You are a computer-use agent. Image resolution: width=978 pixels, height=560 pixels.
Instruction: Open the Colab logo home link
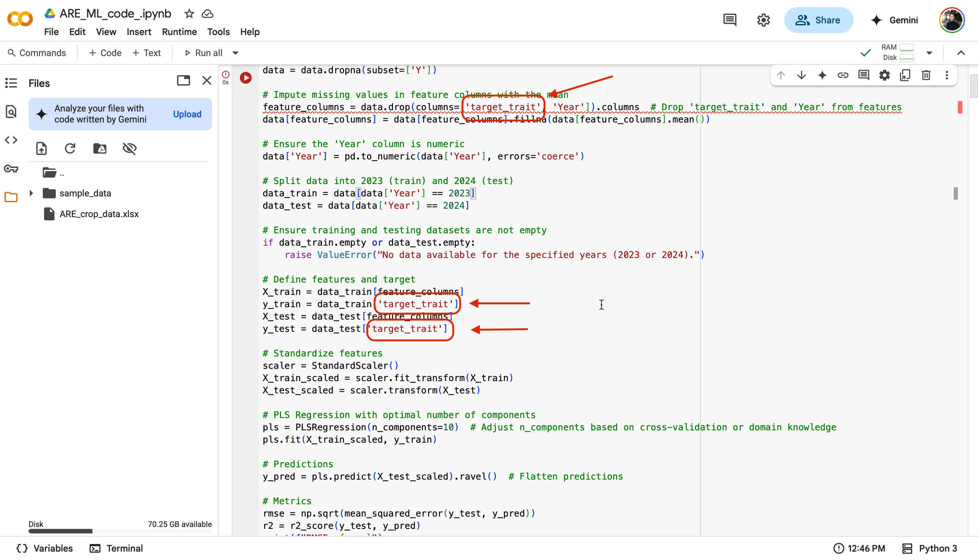click(x=20, y=19)
